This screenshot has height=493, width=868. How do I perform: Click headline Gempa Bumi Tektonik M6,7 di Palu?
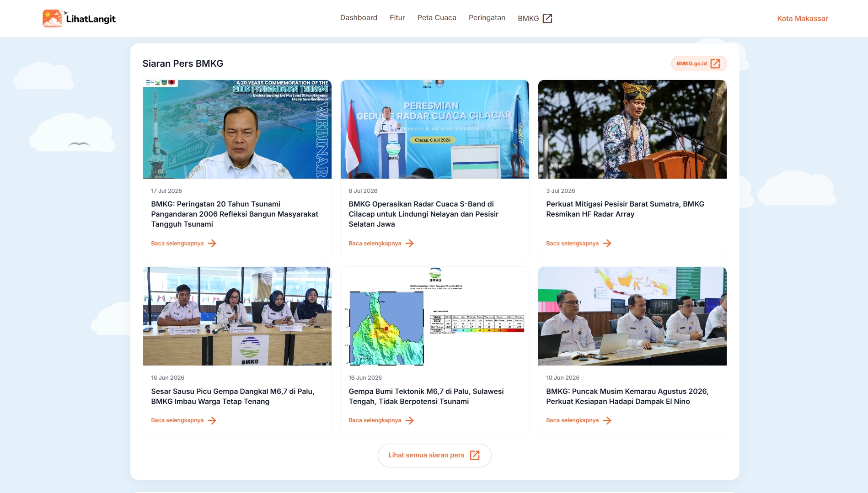point(426,396)
